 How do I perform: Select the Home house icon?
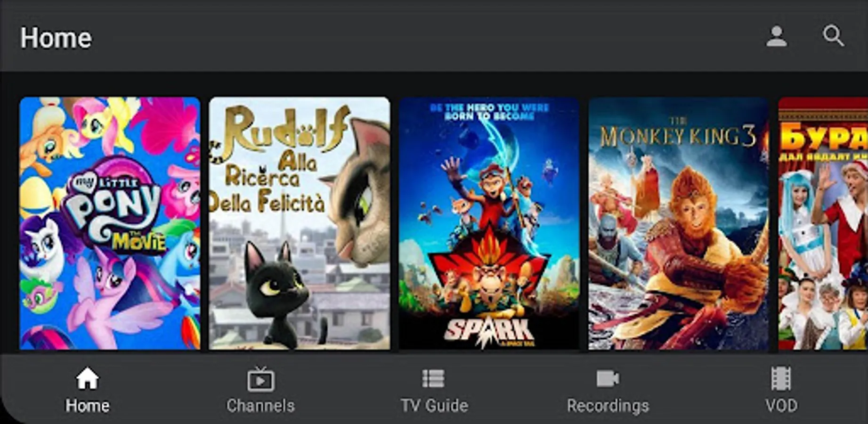coord(88,379)
